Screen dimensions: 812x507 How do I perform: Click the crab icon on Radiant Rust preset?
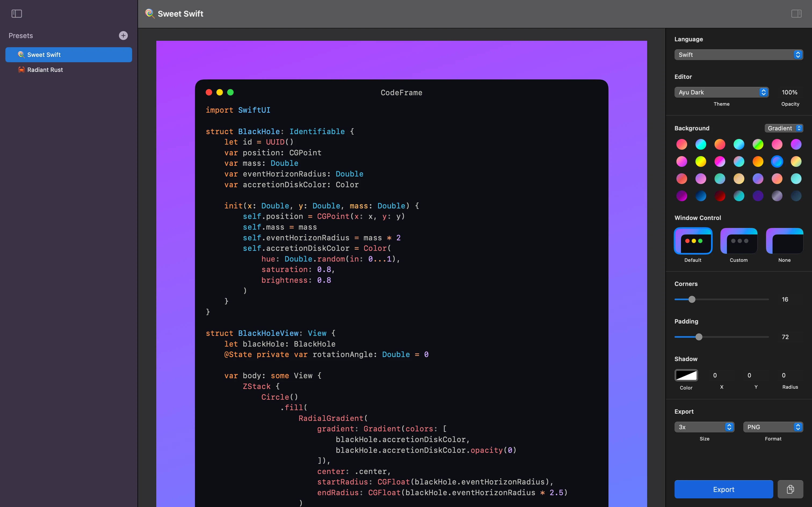click(x=21, y=70)
